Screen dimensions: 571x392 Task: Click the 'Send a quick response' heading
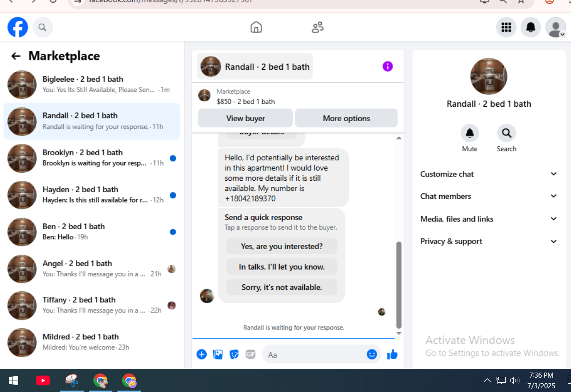click(264, 217)
